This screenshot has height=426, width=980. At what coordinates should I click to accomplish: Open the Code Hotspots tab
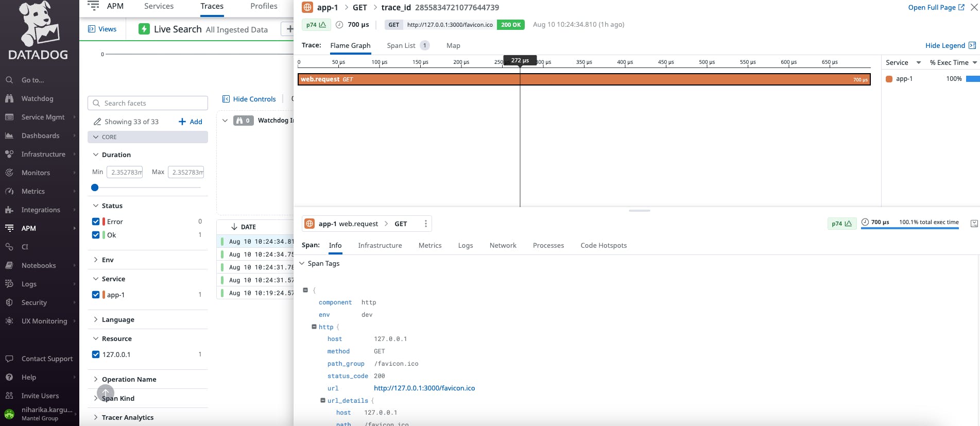coord(604,245)
